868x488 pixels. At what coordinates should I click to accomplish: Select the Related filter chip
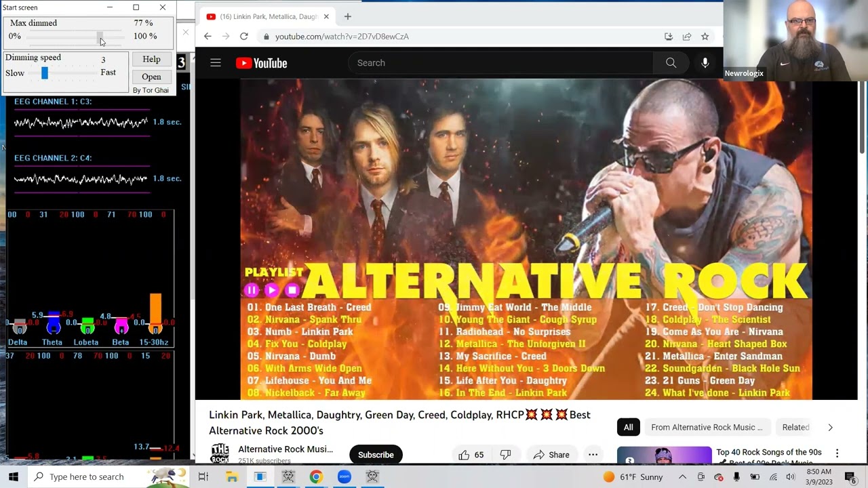pos(795,427)
